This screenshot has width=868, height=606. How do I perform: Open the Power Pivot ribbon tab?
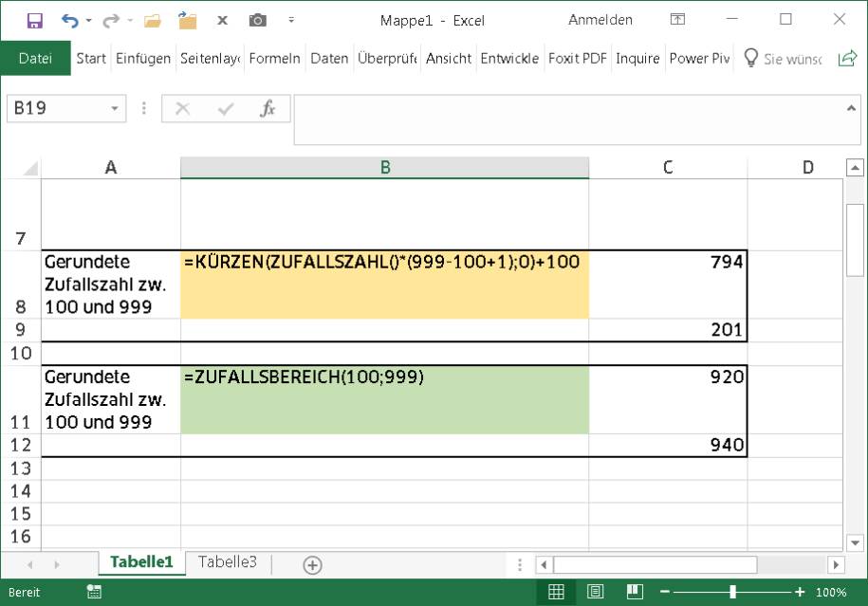click(x=699, y=58)
